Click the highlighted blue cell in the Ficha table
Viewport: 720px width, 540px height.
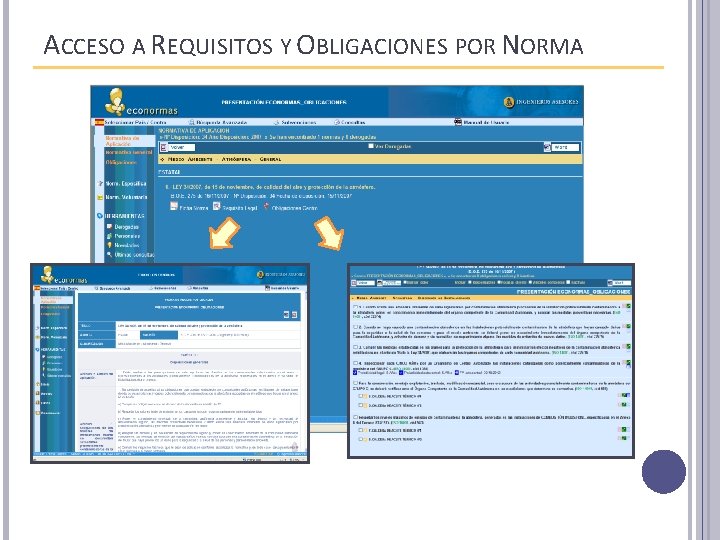[159, 335]
